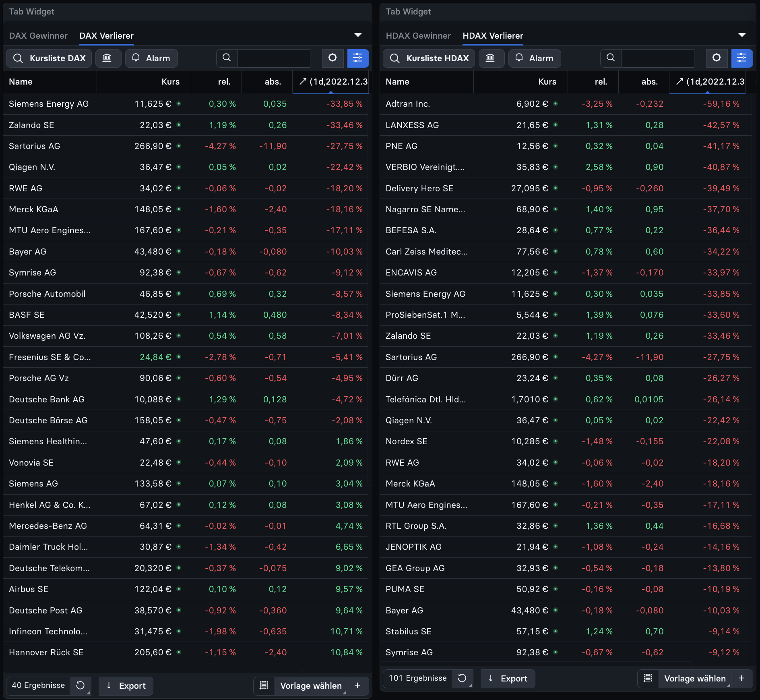Select Stabilus SE row in HDAX list
The image size is (760, 700).
[x=566, y=632]
